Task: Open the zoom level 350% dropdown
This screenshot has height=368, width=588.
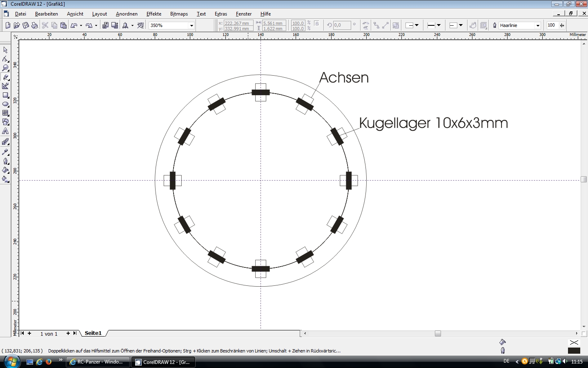Action: tap(192, 25)
